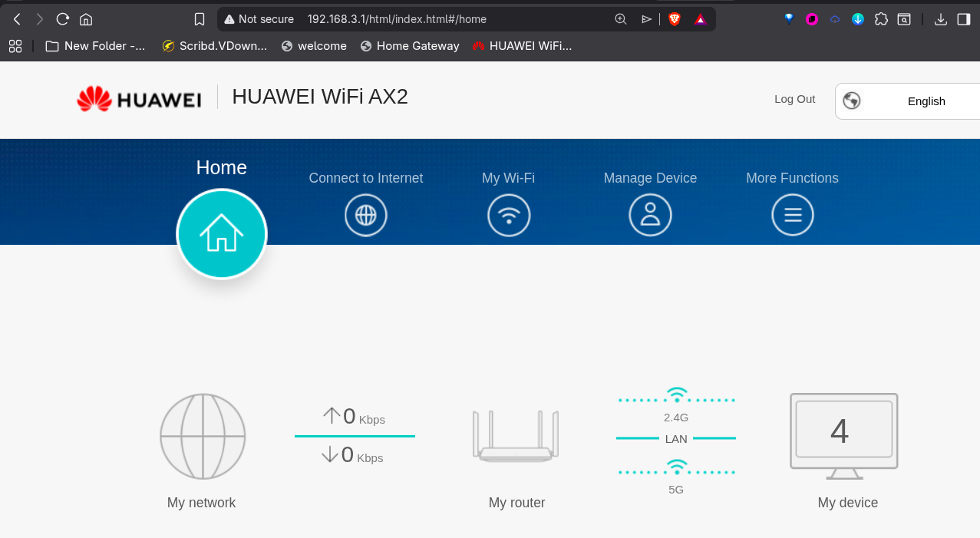This screenshot has width=980, height=538.
Task: Open the browser extensions puzzle icon
Action: pyautogui.click(x=881, y=18)
